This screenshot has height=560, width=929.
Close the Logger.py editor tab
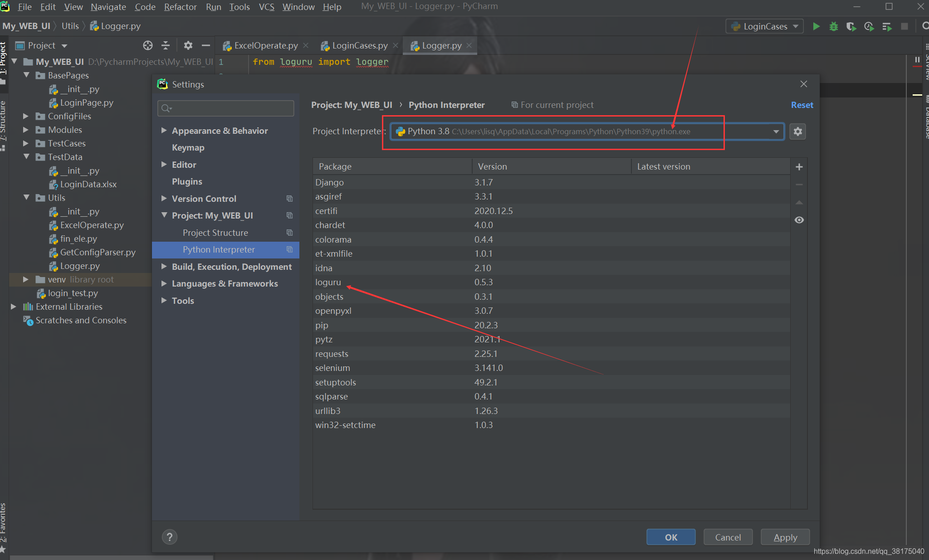tap(469, 45)
